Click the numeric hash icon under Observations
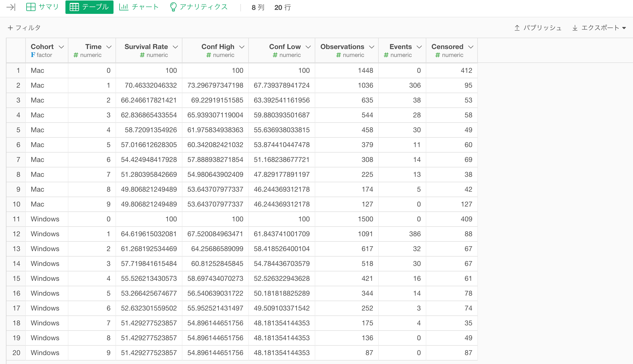The width and height of the screenshot is (633, 364). point(339,55)
